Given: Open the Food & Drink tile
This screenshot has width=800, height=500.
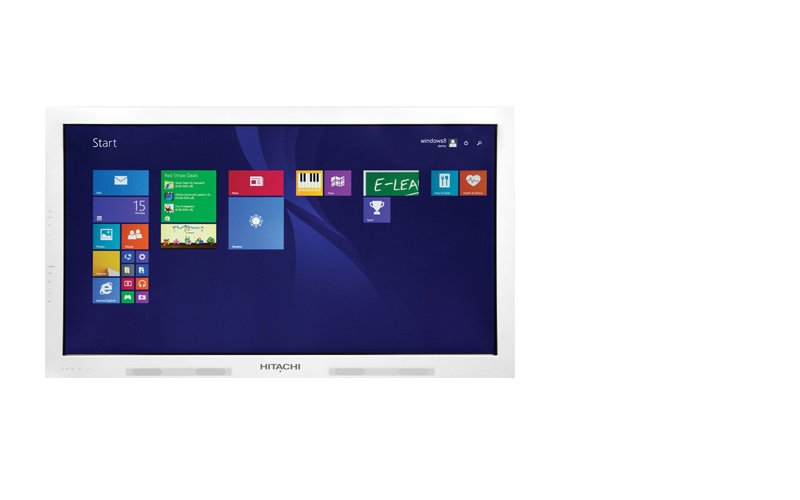Looking at the screenshot, I should pos(444,183).
